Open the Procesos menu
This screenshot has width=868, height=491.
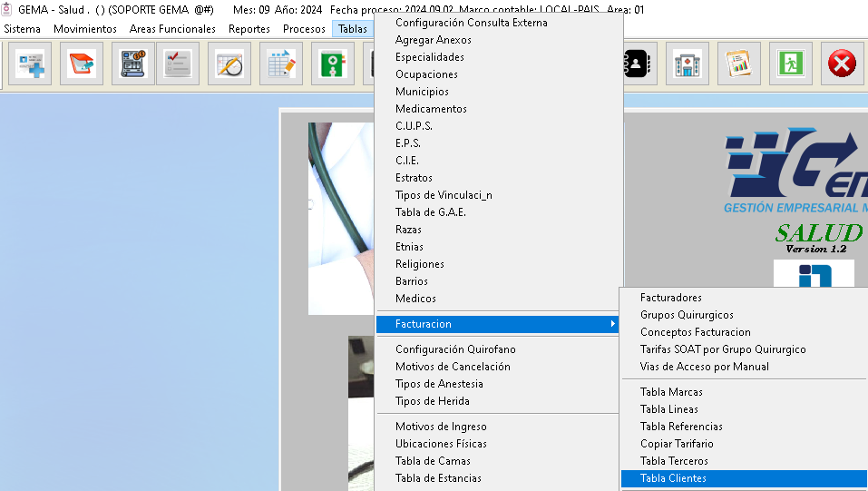(x=304, y=29)
